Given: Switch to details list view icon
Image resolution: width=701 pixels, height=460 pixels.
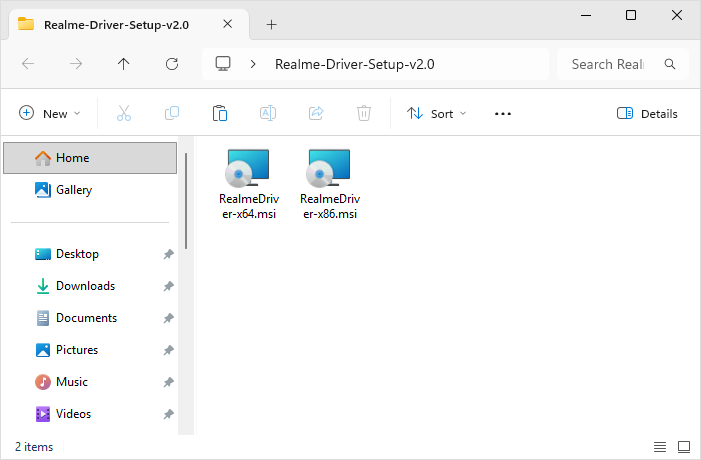Looking at the screenshot, I should pos(660,447).
